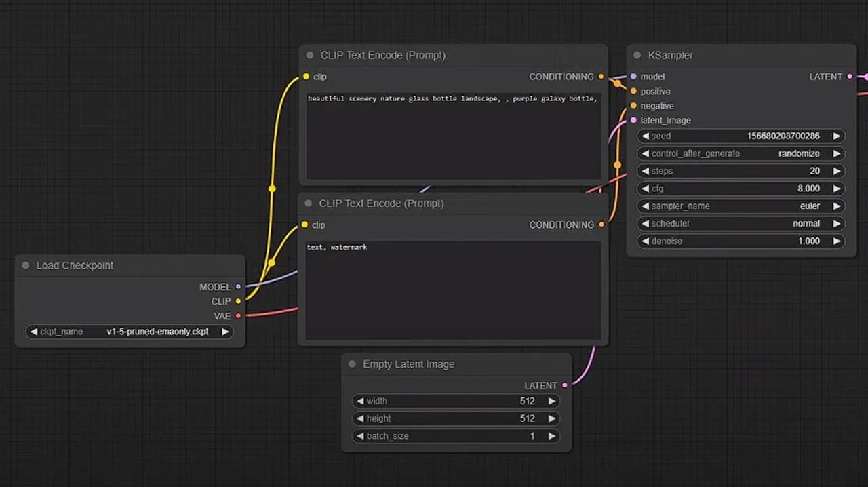Viewport: 868px width, 487px height.
Task: Increase batch_size with its right arrow
Action: (552, 436)
